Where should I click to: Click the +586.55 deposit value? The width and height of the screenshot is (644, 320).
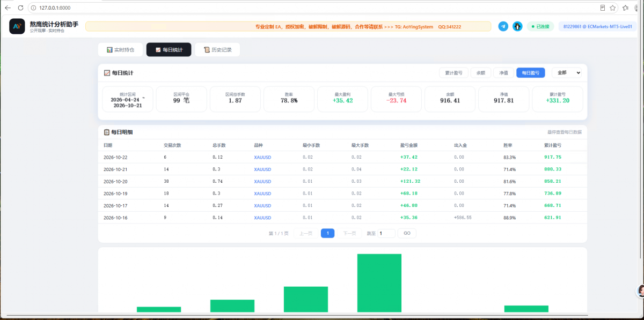[x=463, y=218]
